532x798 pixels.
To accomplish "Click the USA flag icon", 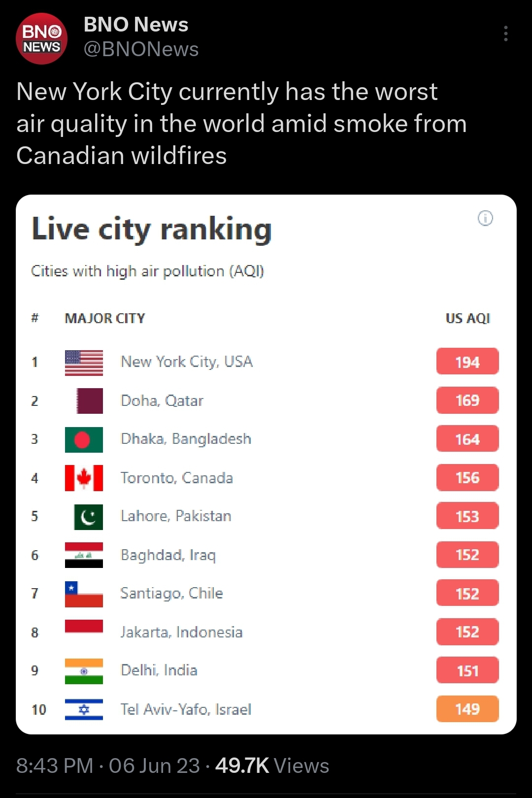I will coord(84,363).
